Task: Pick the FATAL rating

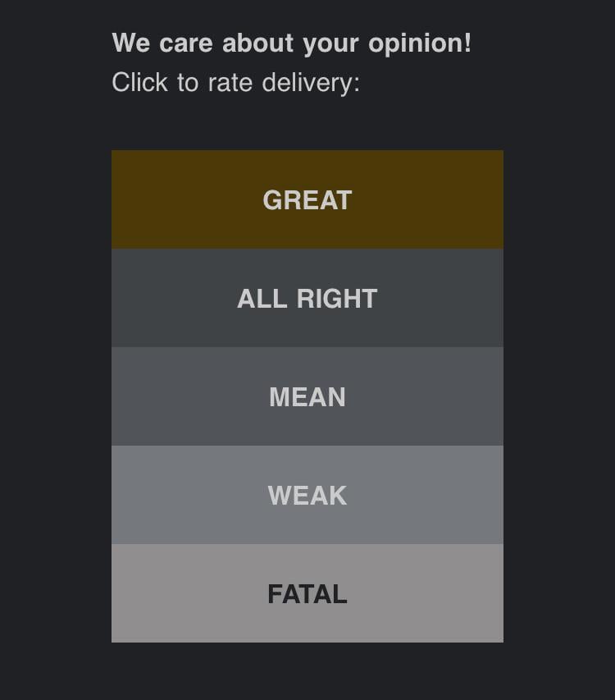Action: click(x=307, y=593)
